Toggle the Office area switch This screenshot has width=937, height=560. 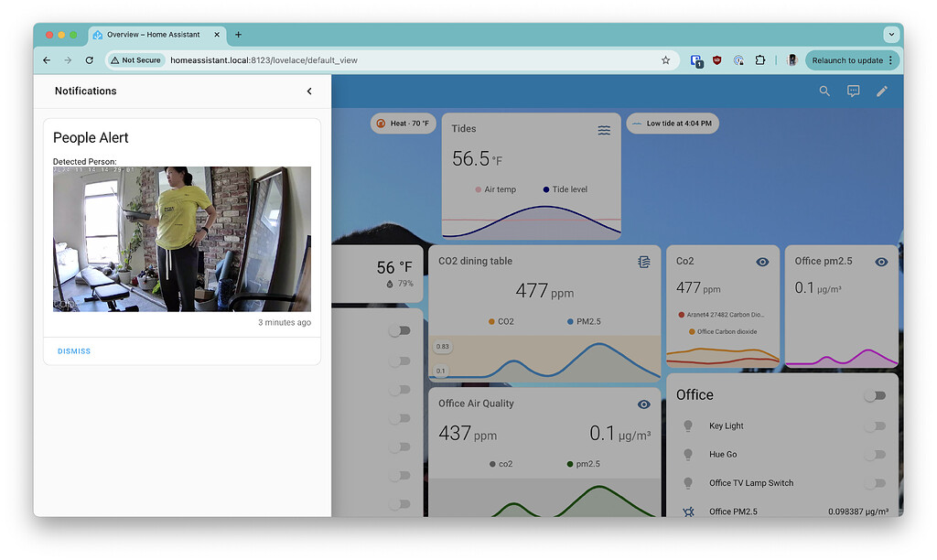875,394
